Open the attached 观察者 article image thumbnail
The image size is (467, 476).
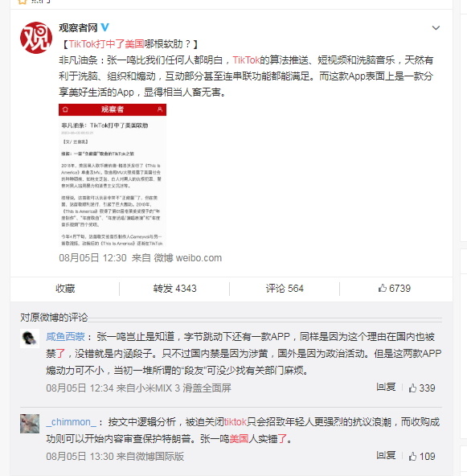(113, 175)
